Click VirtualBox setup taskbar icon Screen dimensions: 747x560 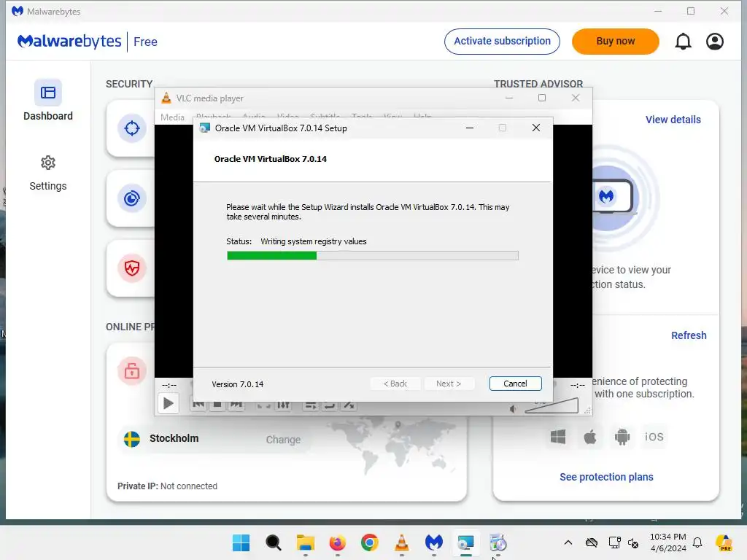pos(466,542)
